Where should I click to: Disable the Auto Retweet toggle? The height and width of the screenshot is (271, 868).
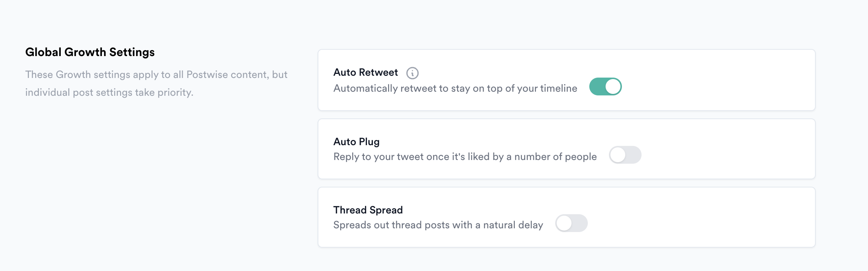point(605,86)
